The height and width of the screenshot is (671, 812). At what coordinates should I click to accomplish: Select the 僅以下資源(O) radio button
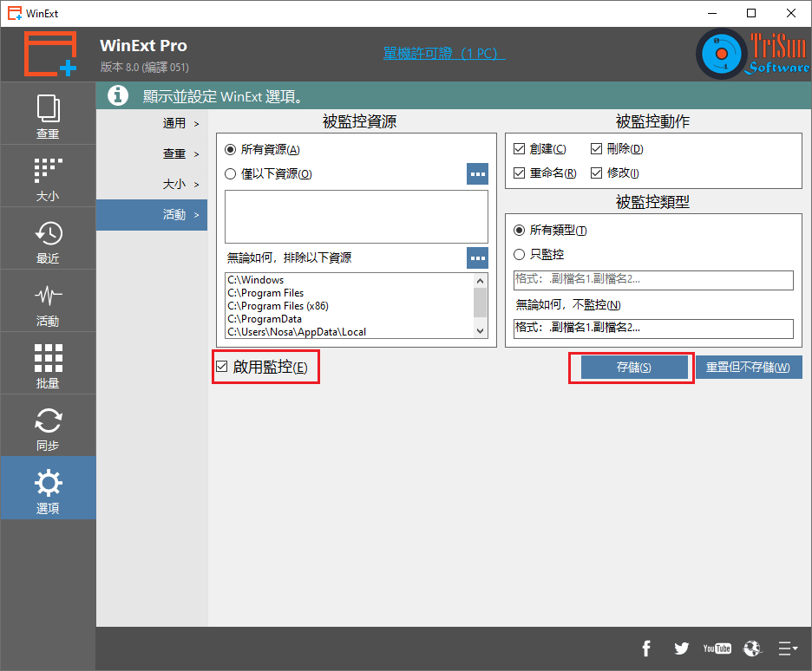tap(231, 174)
